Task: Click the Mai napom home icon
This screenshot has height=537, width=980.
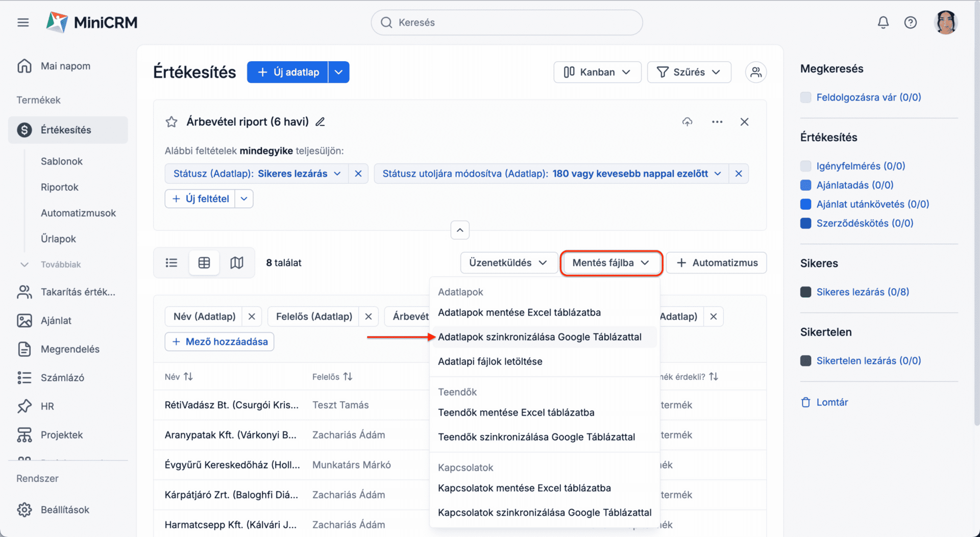Action: (24, 66)
